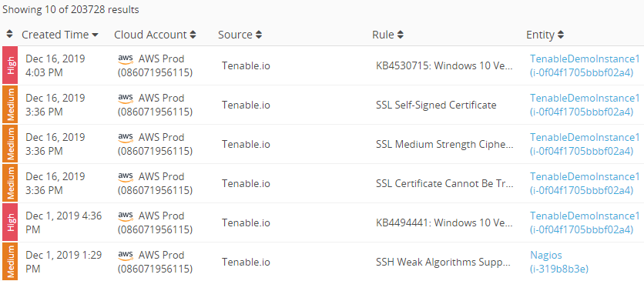
Task: Sort by severity column arrows
Action: pyautogui.click(x=10, y=35)
